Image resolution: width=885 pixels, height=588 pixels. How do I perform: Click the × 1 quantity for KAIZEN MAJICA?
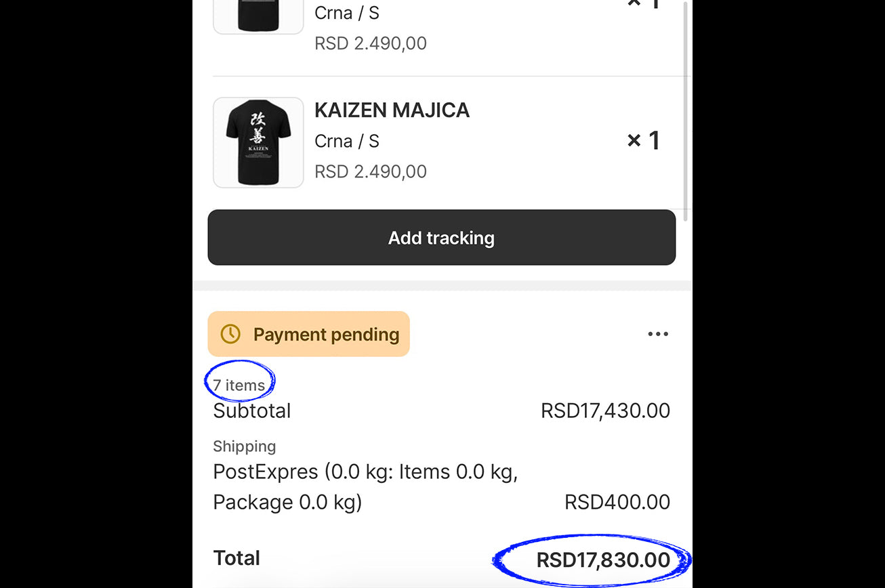(x=643, y=141)
